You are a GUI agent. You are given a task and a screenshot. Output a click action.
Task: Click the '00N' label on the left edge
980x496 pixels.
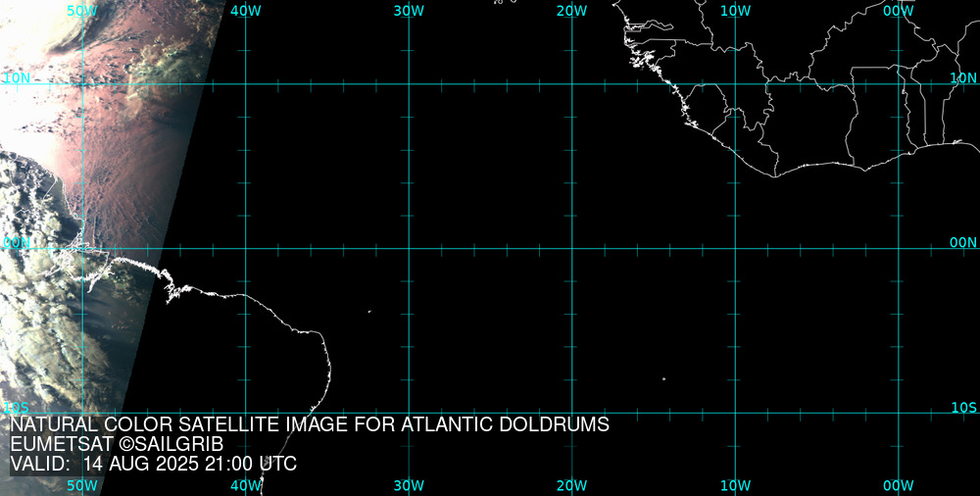17,243
